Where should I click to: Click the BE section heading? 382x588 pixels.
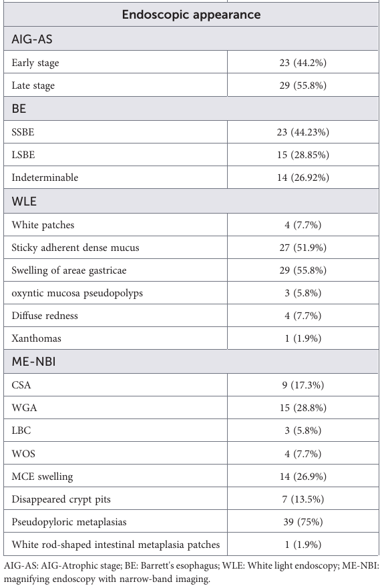pos(19,109)
